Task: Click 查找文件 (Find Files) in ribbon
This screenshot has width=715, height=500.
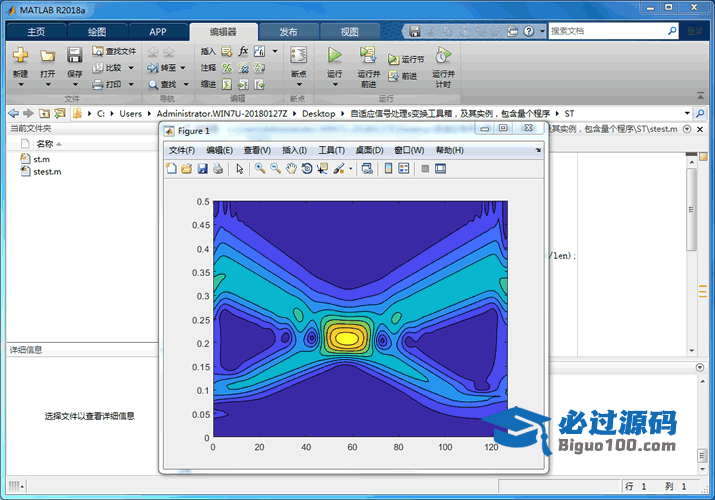Action: coord(114,51)
